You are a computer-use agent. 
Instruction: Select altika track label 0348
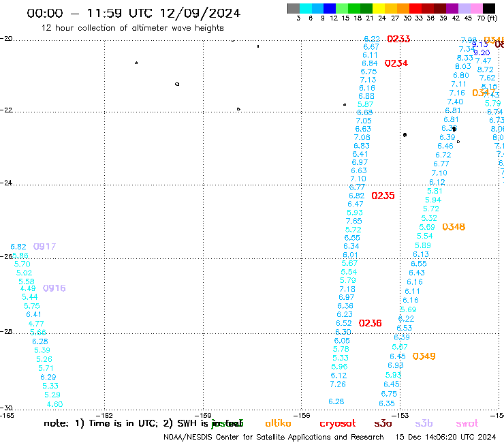[x=454, y=227]
